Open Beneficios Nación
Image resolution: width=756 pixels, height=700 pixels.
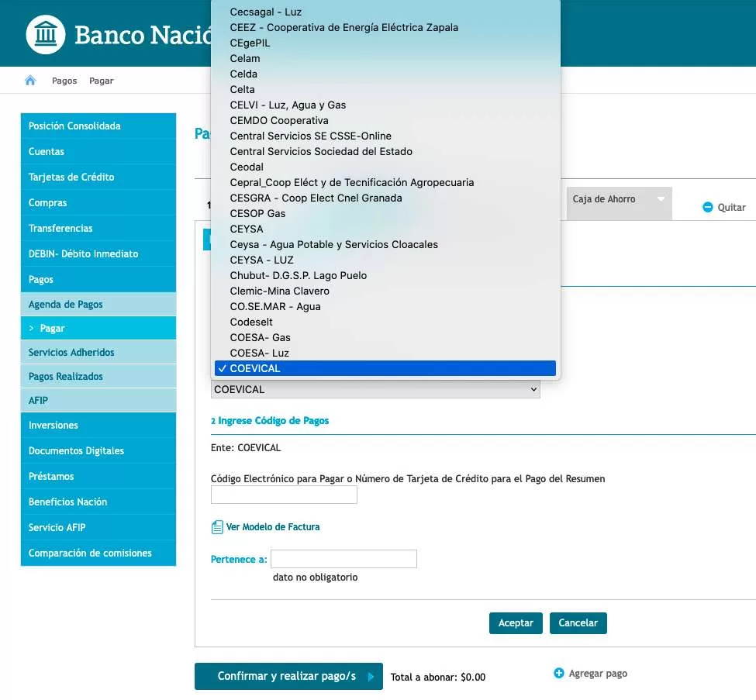pos(98,502)
